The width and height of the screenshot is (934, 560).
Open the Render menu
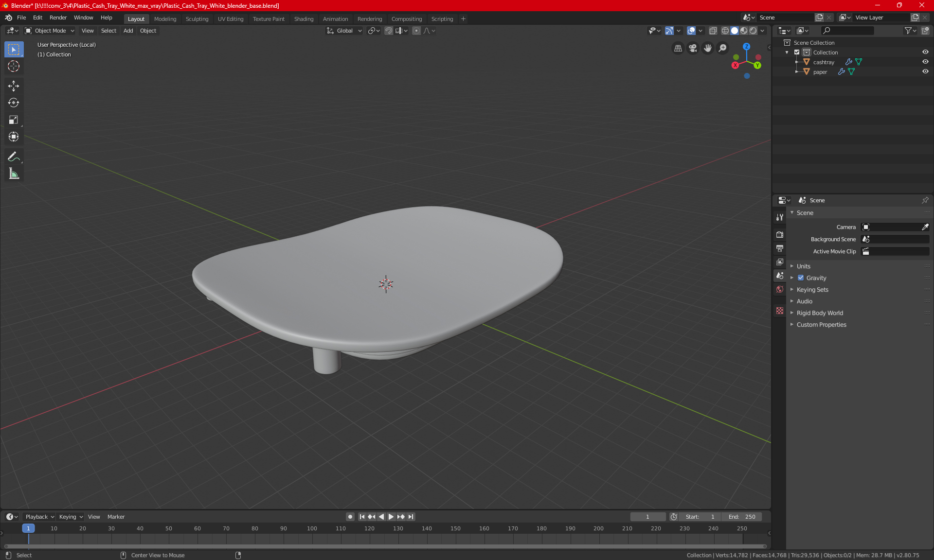click(x=58, y=17)
